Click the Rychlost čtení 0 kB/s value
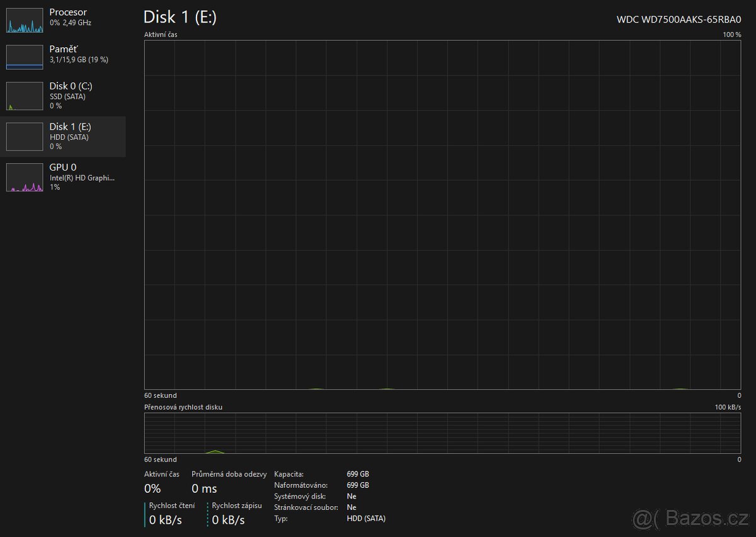Screen dimensions: 756x537 166,520
